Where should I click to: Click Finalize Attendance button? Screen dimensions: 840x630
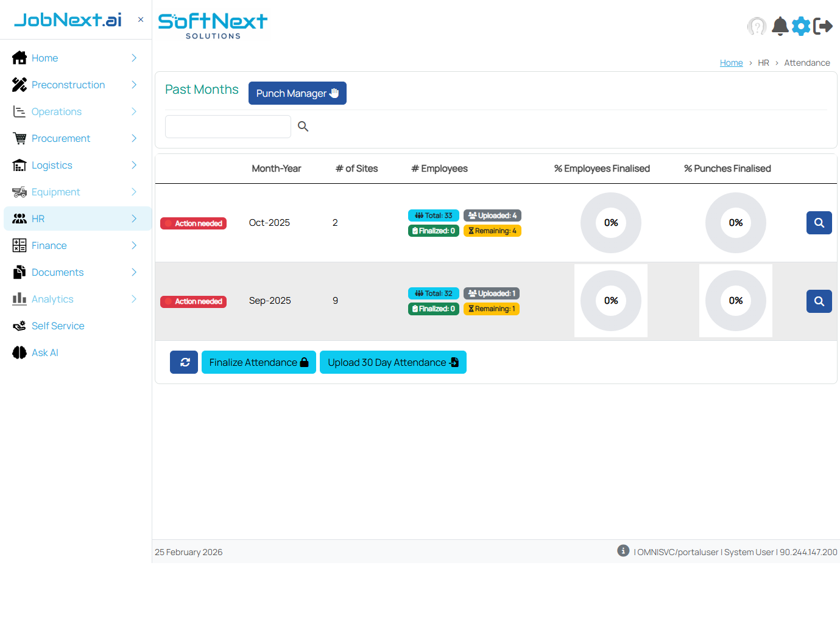click(x=258, y=362)
